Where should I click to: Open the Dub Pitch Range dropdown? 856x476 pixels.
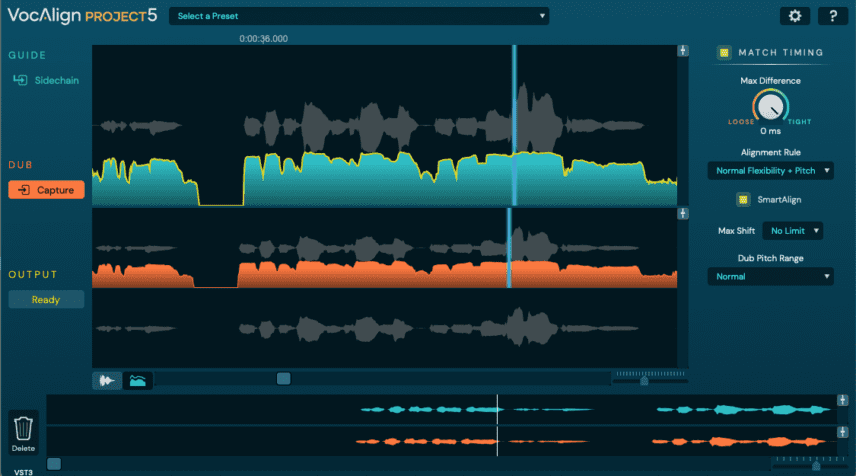click(770, 276)
